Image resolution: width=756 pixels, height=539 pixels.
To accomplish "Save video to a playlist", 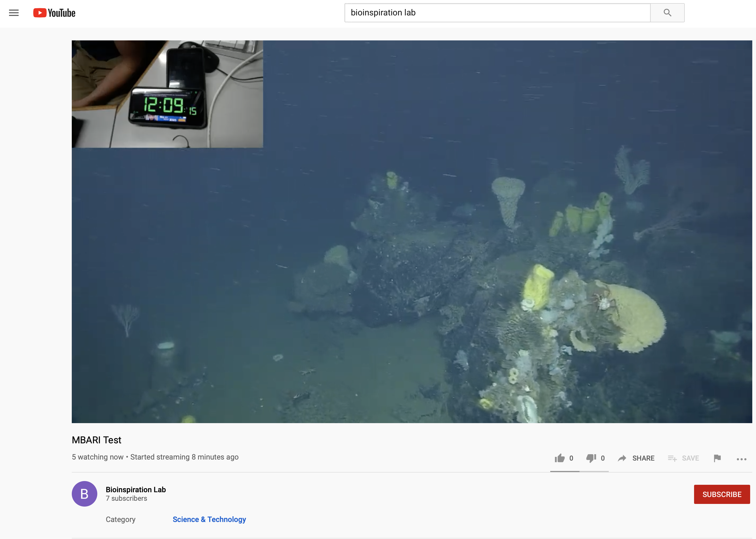I will pyautogui.click(x=683, y=458).
